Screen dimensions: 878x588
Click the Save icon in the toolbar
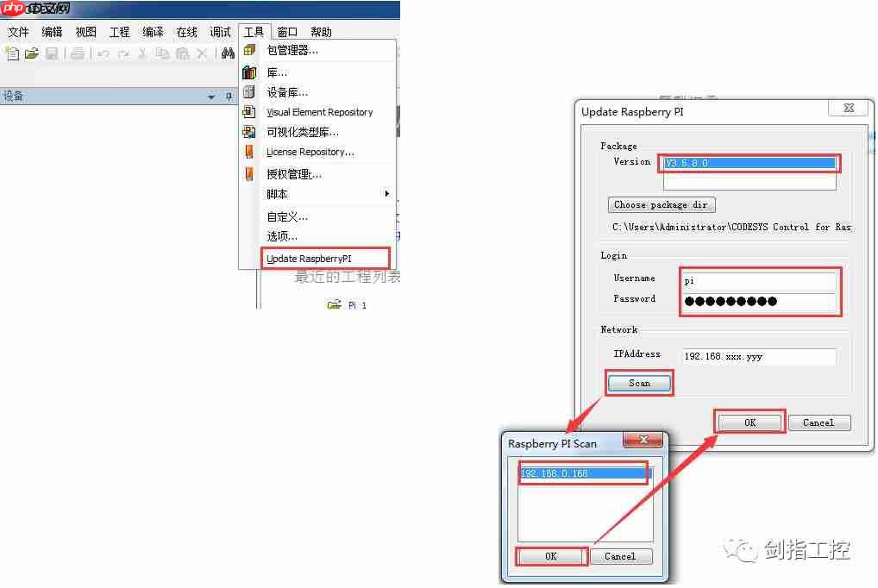click(53, 53)
